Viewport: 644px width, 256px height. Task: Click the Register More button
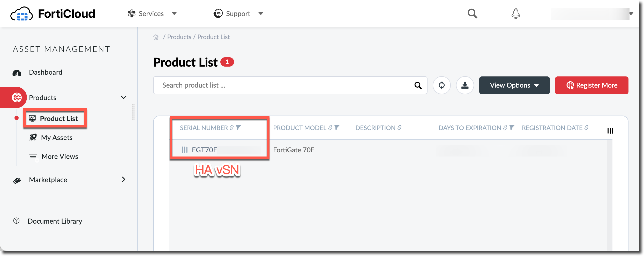click(591, 85)
